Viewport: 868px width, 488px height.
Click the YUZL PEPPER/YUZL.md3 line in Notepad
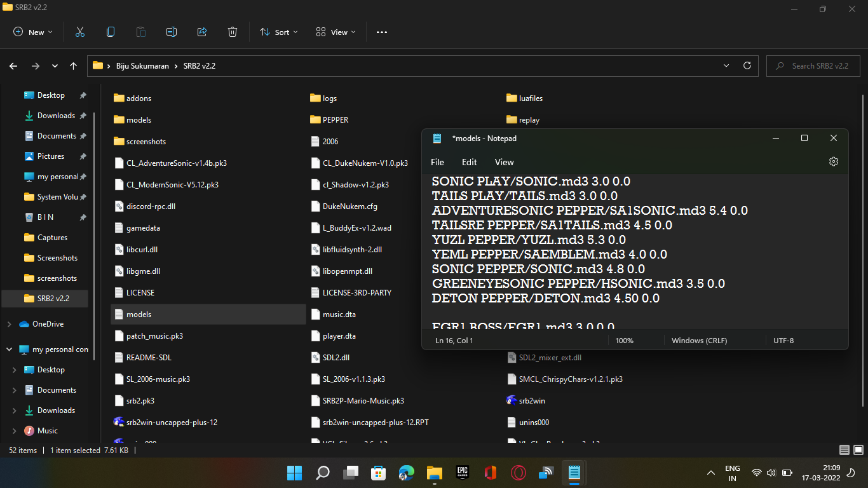[529, 240]
